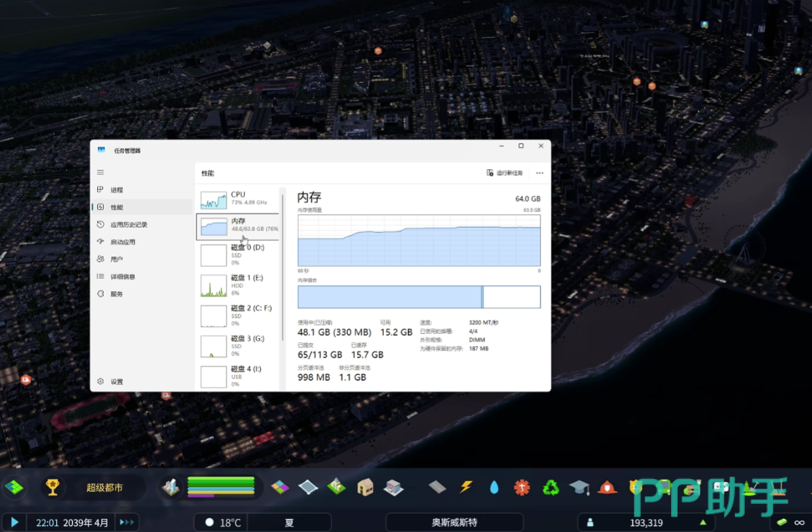Viewport: 812px width, 532px height.
Task: Click the fire and rescue helmet icon
Action: click(x=608, y=488)
